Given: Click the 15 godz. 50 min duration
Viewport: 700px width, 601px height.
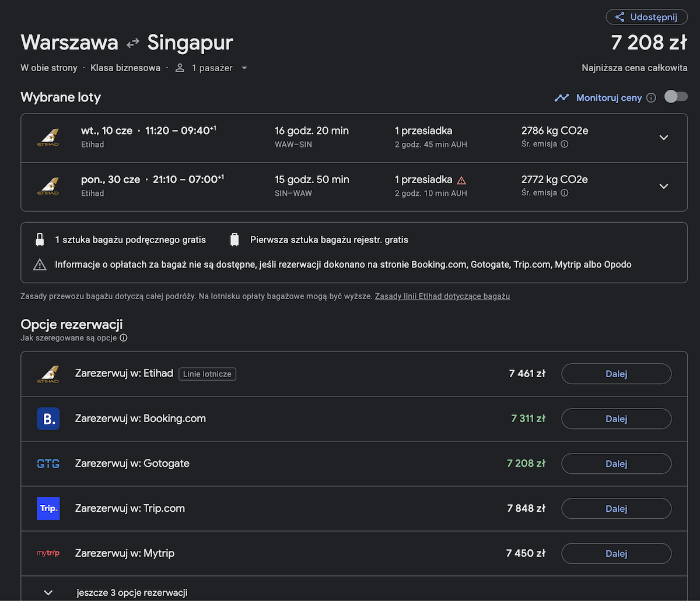Looking at the screenshot, I should (x=312, y=180).
